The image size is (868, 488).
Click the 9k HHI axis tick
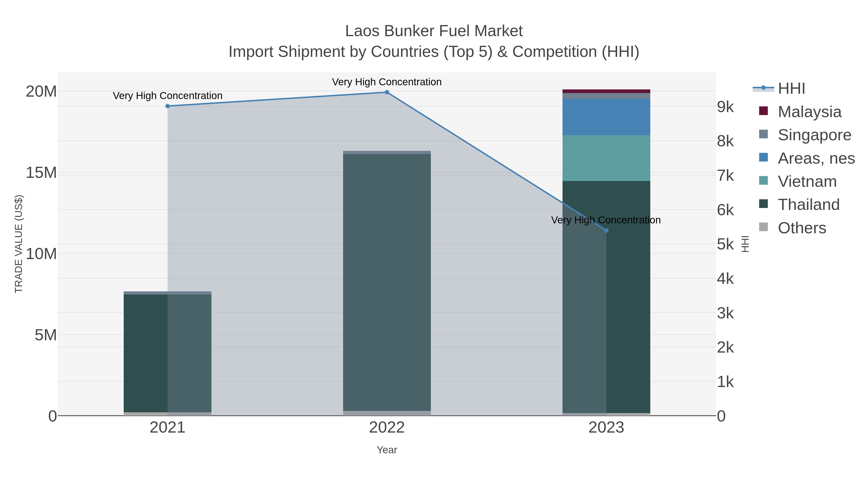point(725,107)
